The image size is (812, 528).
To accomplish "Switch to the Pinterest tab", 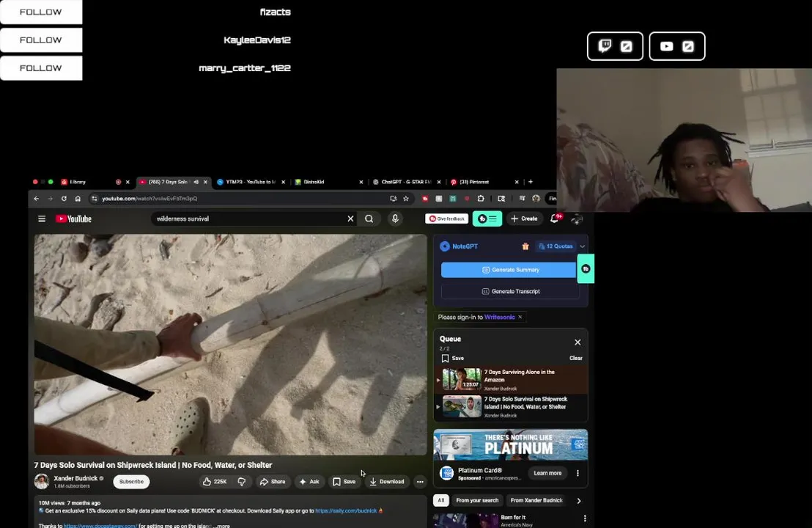I will 474,182.
